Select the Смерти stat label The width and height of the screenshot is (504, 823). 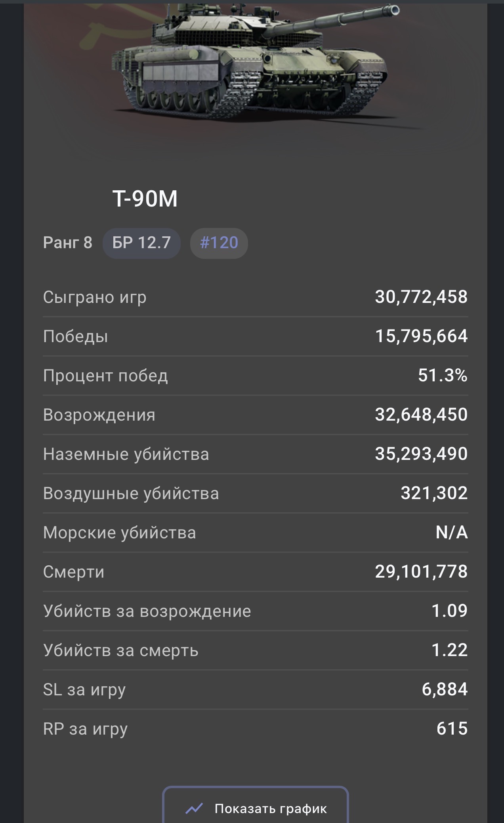pyautogui.click(x=74, y=572)
